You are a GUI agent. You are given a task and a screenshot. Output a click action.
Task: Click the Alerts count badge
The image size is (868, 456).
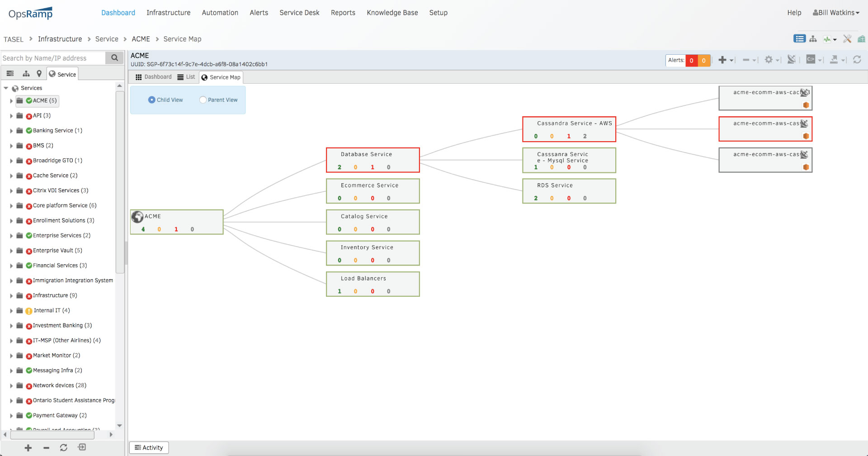(692, 60)
